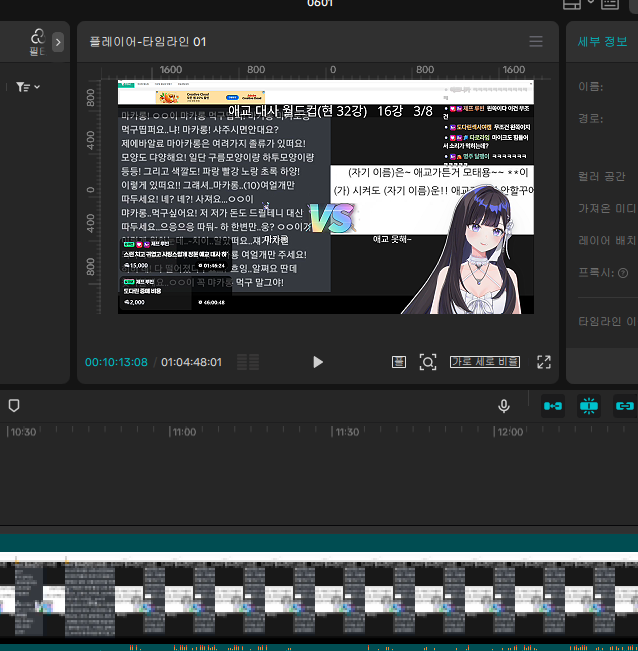Select the video clip thumbnail on main track
Image resolution: width=638 pixels, height=651 pixels.
(319, 599)
